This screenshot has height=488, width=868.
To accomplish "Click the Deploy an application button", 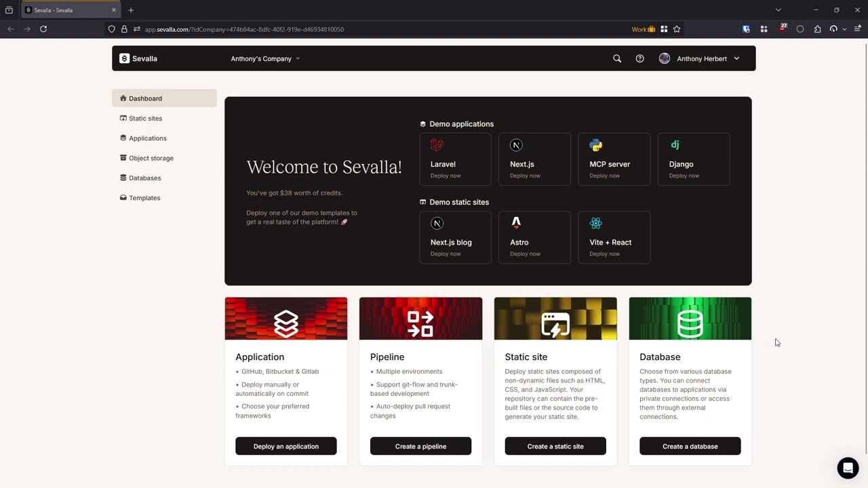I will [286, 446].
